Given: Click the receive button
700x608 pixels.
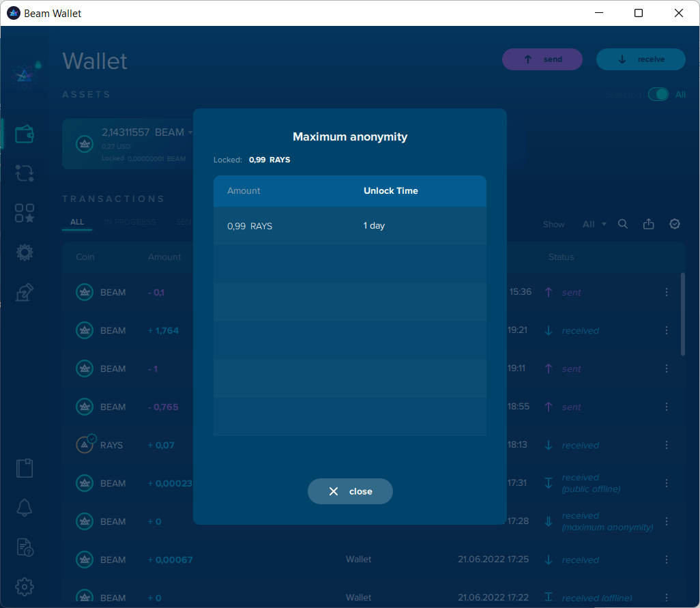Looking at the screenshot, I should (641, 59).
